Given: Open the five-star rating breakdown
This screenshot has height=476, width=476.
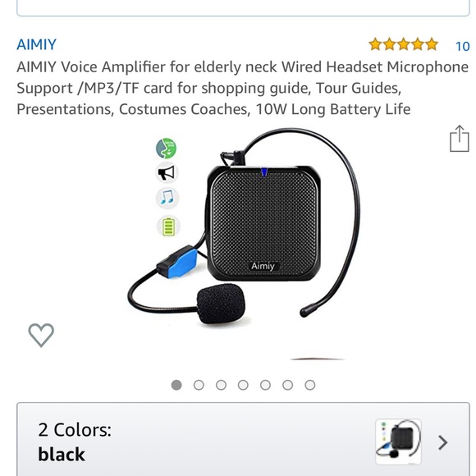Looking at the screenshot, I should pos(403,44).
